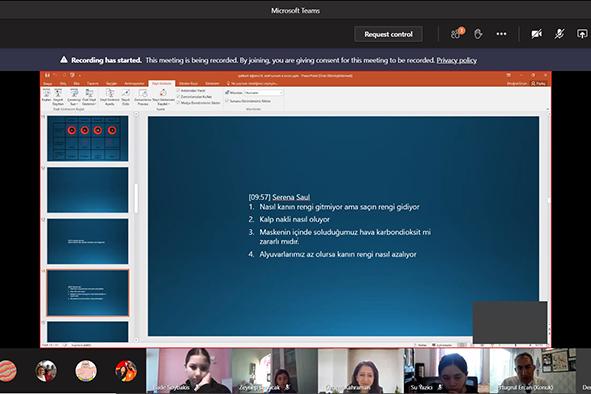The image size is (591, 394).
Task: Raise hand using the hand icon
Action: [478, 34]
